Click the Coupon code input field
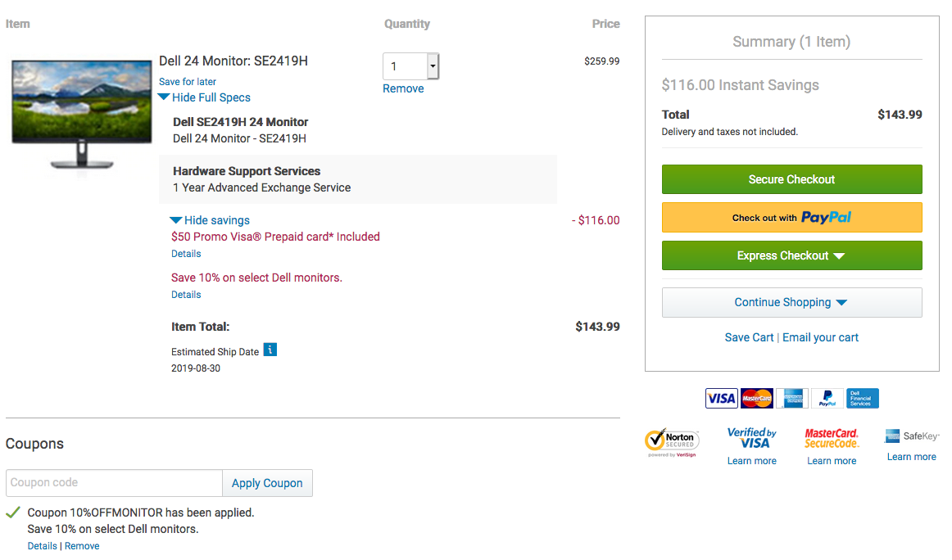 [x=114, y=483]
